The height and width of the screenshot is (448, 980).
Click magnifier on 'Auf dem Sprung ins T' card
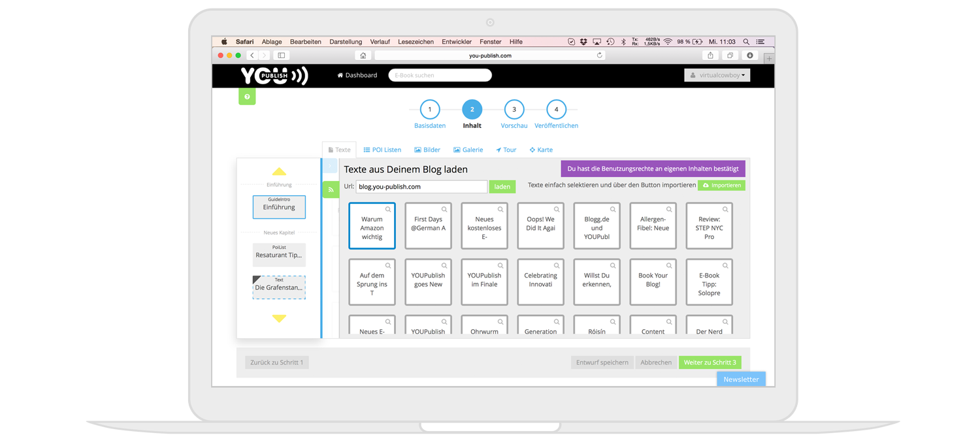[388, 266]
